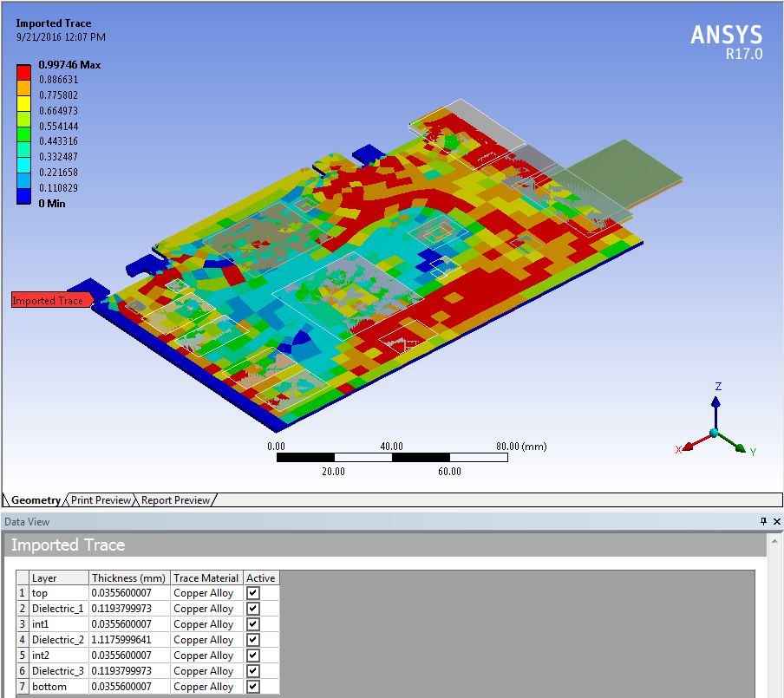Viewport: 784px width, 698px height.
Task: Close the Data View panel
Action: 776,522
